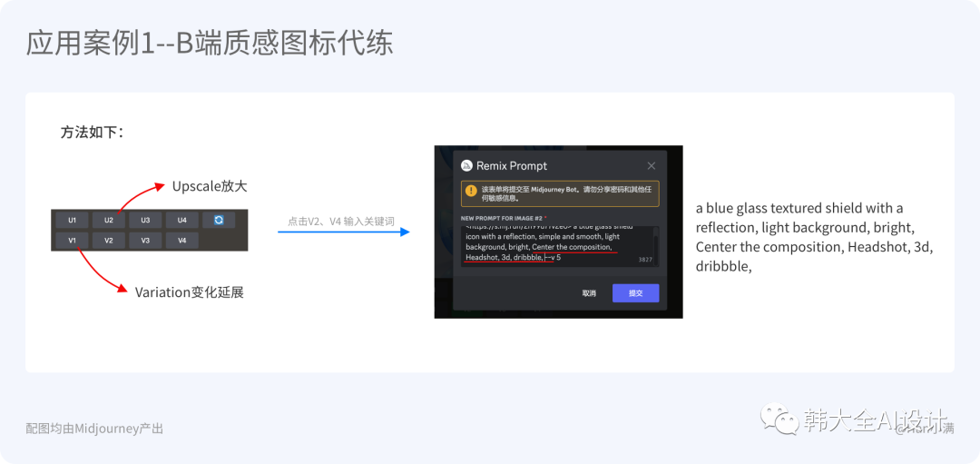Click the 应用案例1--B端质感图标代练 page title
Screen dimensions: 980x464
pyautogui.click(x=210, y=45)
